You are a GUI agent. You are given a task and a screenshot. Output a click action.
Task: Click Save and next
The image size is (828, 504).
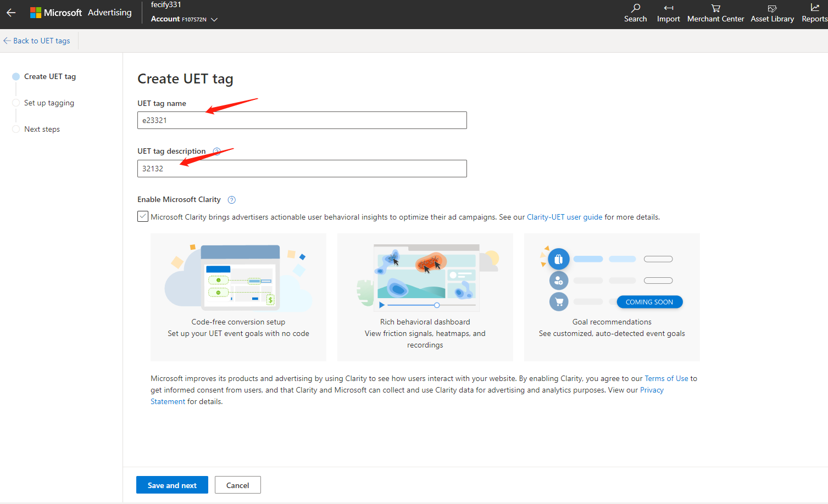tap(172, 485)
